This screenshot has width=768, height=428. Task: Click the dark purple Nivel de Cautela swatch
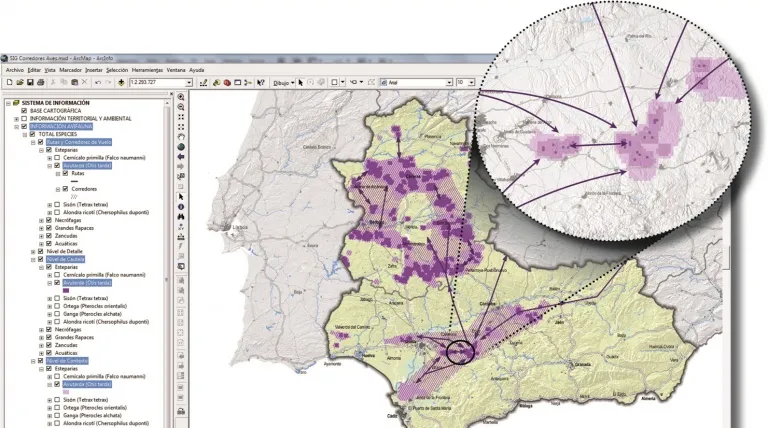point(66,290)
